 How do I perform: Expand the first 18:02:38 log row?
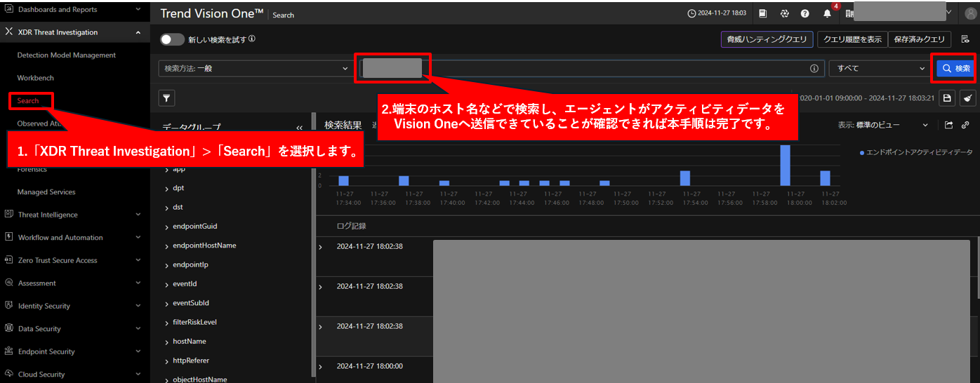click(x=322, y=247)
